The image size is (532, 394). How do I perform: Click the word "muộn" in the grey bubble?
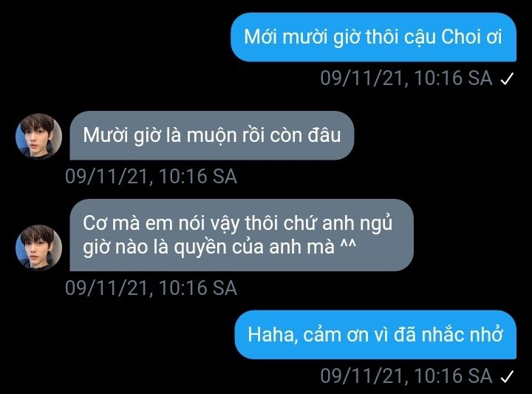[211, 136]
